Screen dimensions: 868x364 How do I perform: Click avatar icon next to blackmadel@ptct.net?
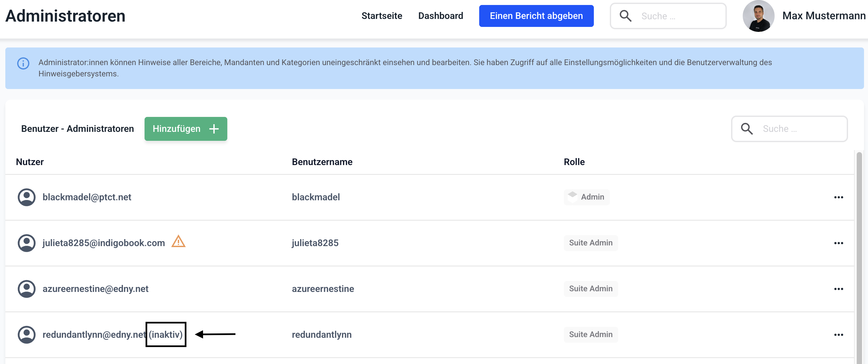click(x=27, y=197)
